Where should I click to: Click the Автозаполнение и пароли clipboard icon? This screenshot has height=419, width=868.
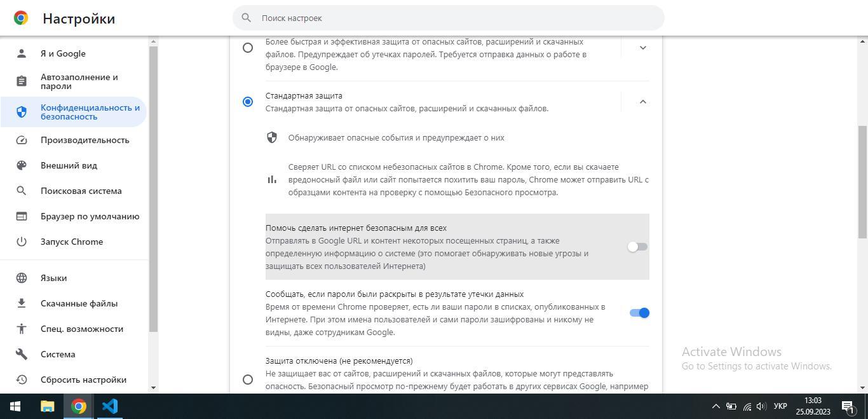point(22,81)
